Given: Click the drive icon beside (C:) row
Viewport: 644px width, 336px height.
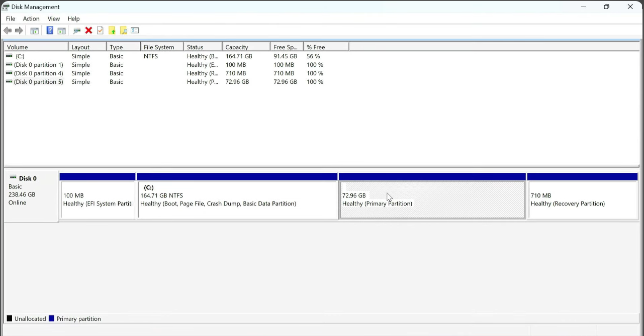Looking at the screenshot, I should click(10, 56).
